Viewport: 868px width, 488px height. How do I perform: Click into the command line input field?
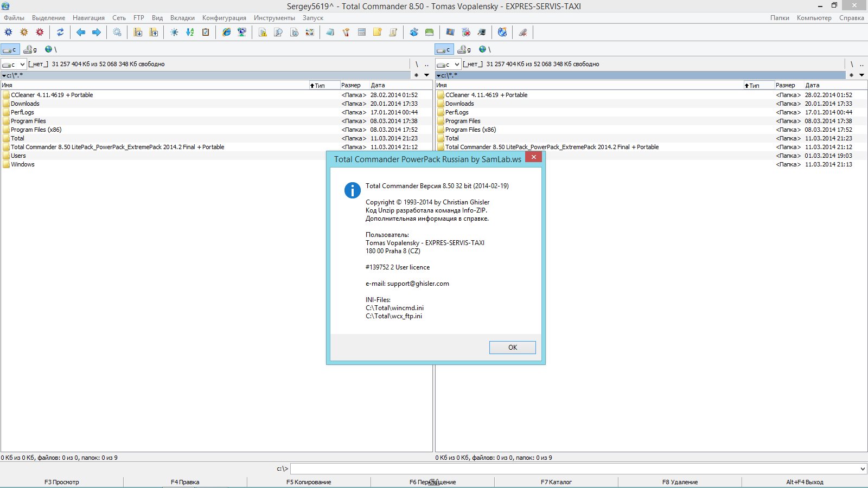coord(575,468)
